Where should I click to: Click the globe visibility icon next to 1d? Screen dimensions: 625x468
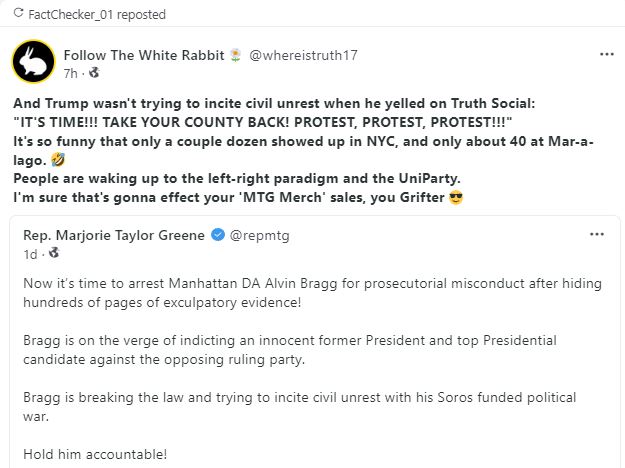click(x=54, y=253)
